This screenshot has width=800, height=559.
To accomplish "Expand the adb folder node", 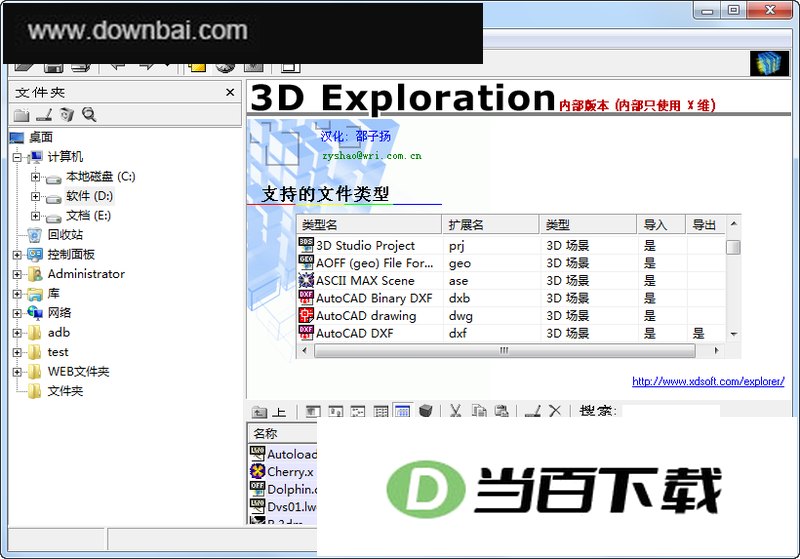I will (x=17, y=333).
